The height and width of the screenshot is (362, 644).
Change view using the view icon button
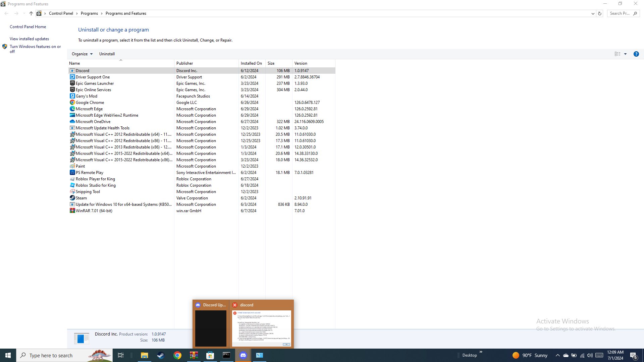[x=617, y=54]
